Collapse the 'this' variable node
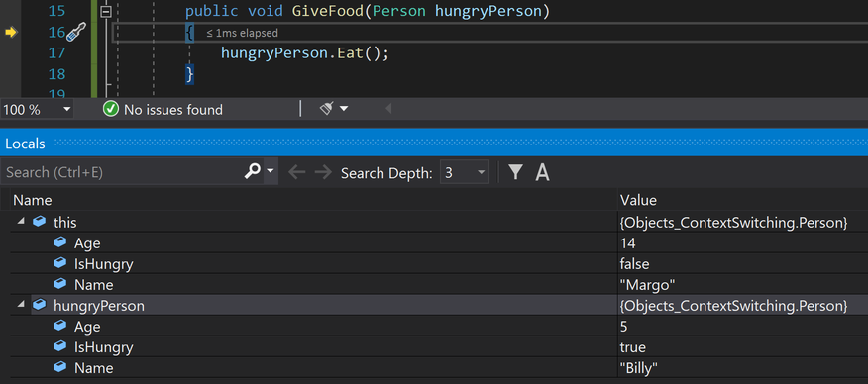 pyautogui.click(x=21, y=221)
